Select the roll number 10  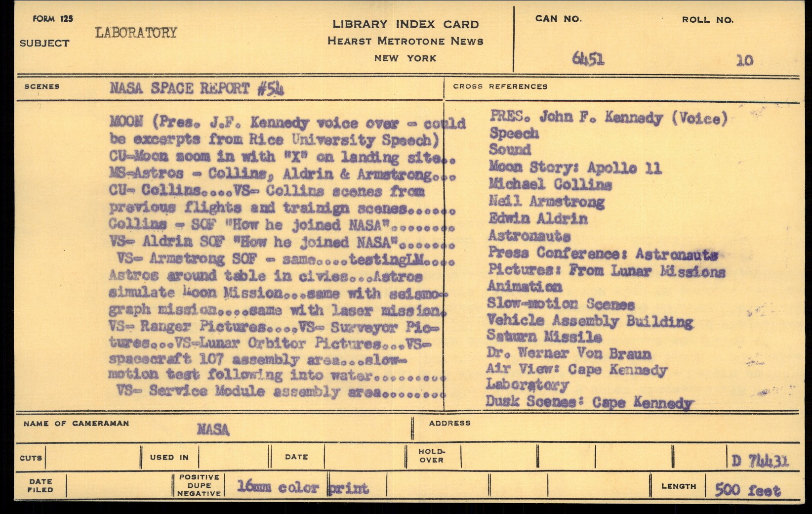[x=744, y=61]
